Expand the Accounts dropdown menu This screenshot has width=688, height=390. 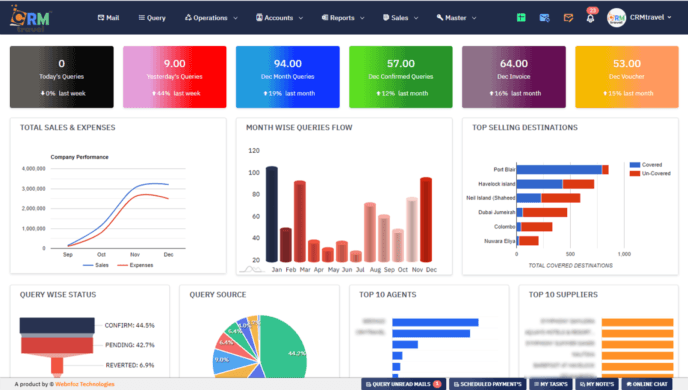[x=280, y=18]
